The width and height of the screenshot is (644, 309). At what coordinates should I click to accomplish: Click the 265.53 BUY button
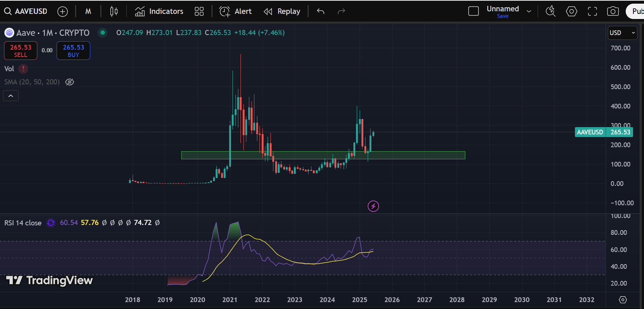tap(73, 51)
